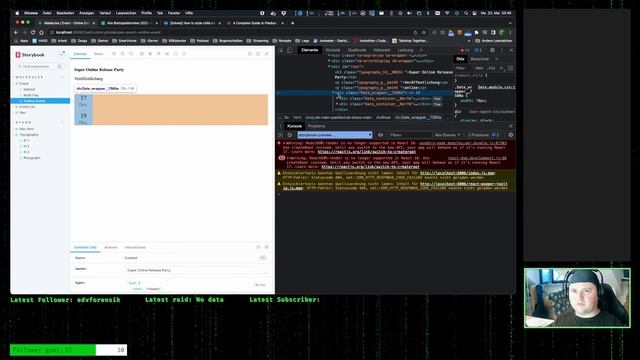Switch to the Docs tab in Storybook
The height and width of the screenshot is (360, 640).
click(98, 54)
